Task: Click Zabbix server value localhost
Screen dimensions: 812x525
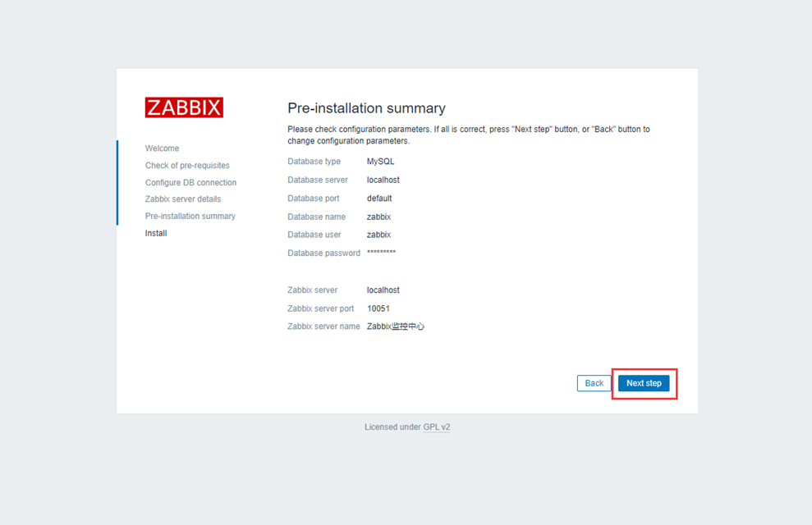Action: (x=383, y=290)
